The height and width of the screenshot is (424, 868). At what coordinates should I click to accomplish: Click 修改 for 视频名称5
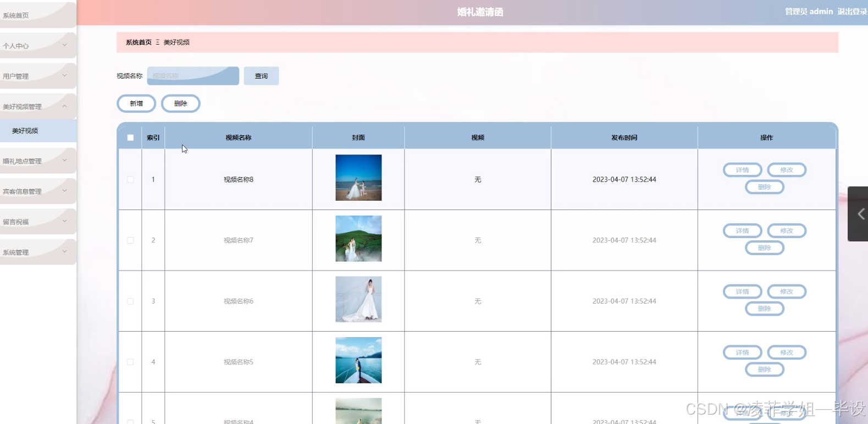(x=787, y=353)
